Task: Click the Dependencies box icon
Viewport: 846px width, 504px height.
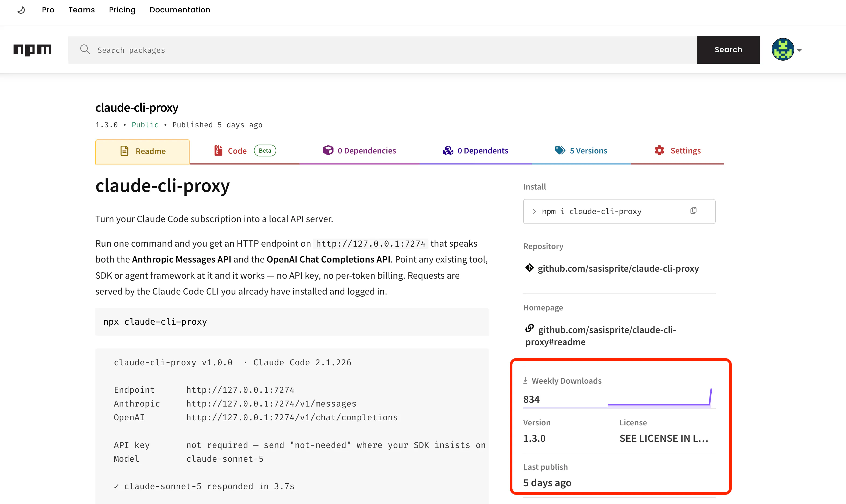Action: click(328, 150)
